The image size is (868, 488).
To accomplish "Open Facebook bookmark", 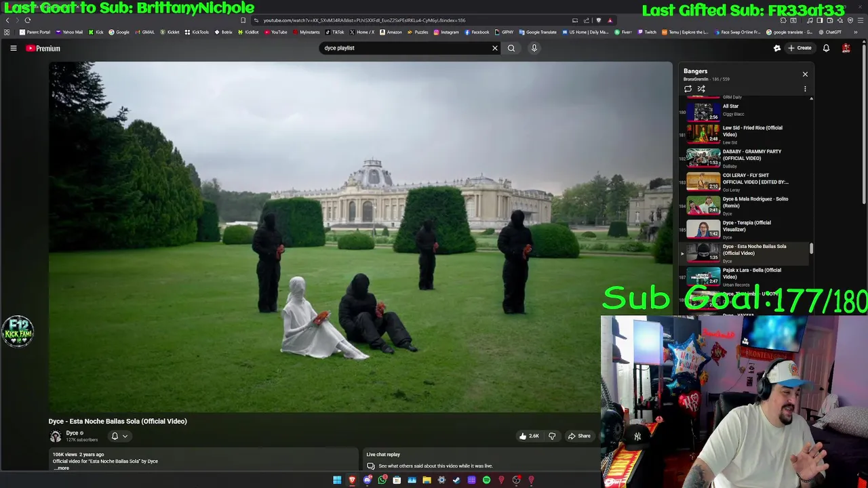I will [x=477, y=32].
